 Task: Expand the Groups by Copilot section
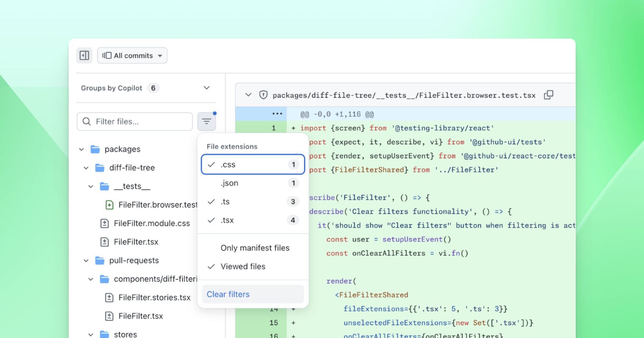207,88
